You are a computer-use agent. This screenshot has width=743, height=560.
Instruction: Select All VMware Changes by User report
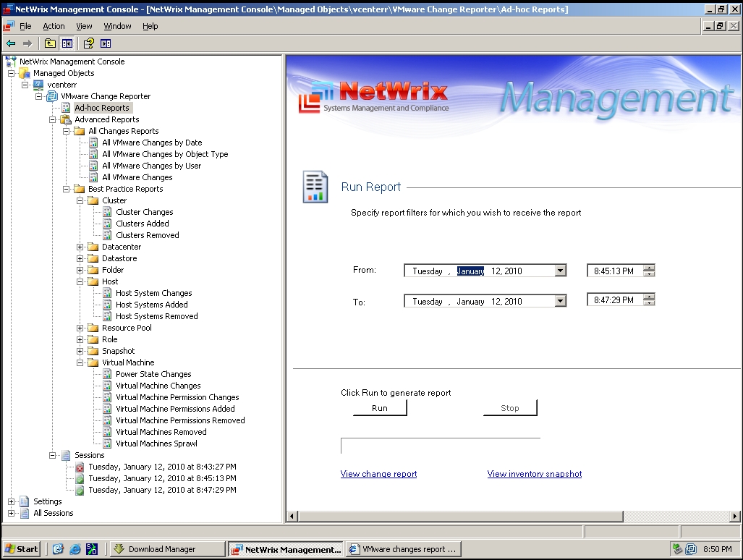pyautogui.click(x=152, y=166)
